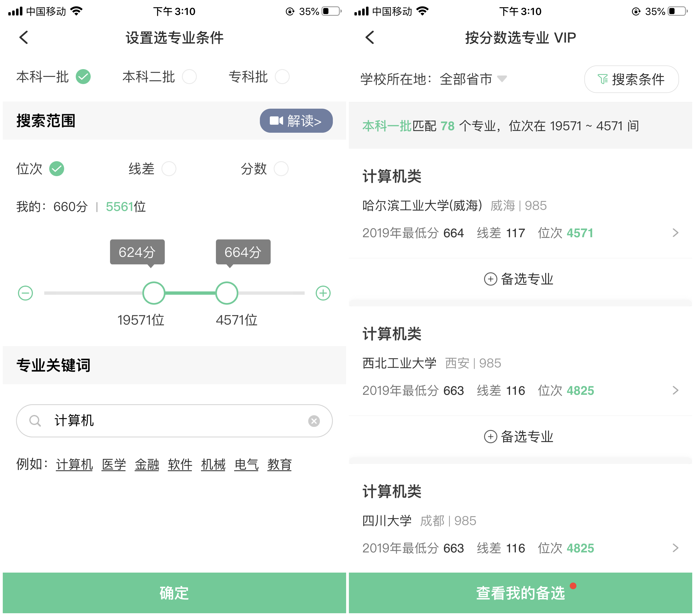The height and width of the screenshot is (616, 695).
Task: Click 哈尔滨工业大学(威海) school name
Action: pos(422,205)
